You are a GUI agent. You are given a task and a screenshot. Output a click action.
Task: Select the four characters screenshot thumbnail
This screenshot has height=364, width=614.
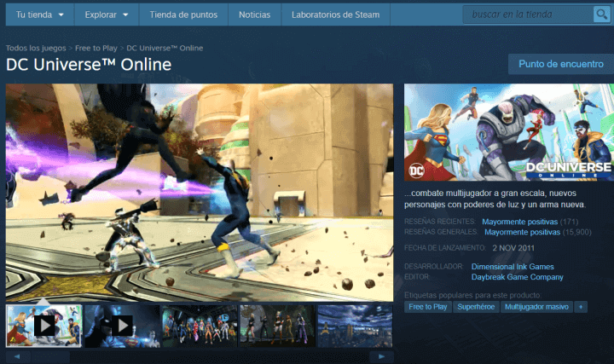pos(277,326)
